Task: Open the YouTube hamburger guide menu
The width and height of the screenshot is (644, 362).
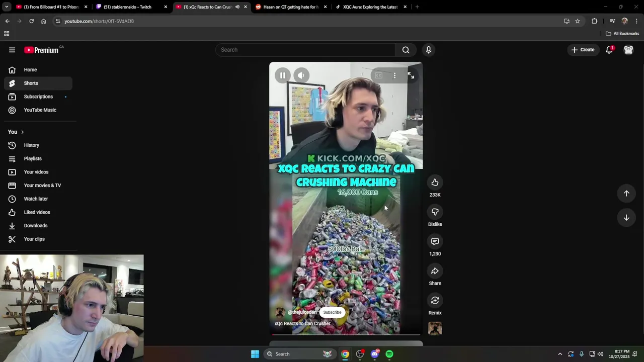Action: pyautogui.click(x=12, y=50)
